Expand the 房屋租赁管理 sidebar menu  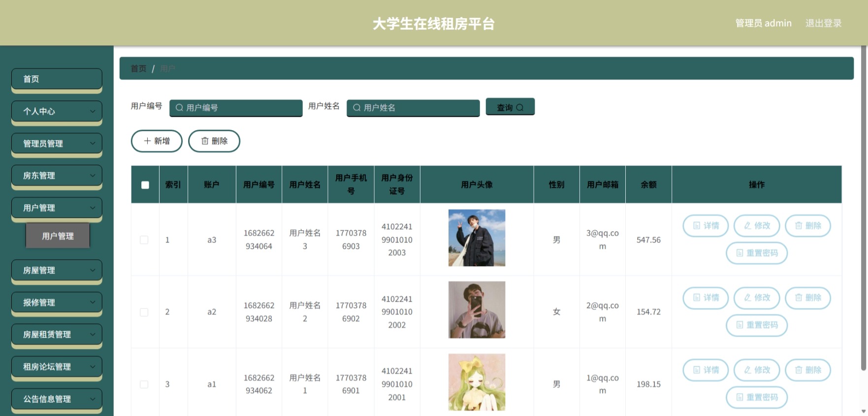click(x=57, y=335)
